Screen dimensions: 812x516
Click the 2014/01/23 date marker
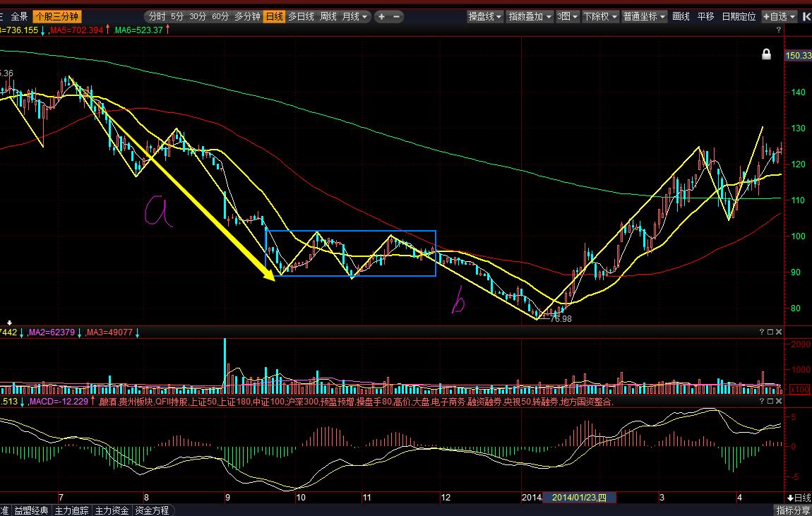(x=579, y=498)
